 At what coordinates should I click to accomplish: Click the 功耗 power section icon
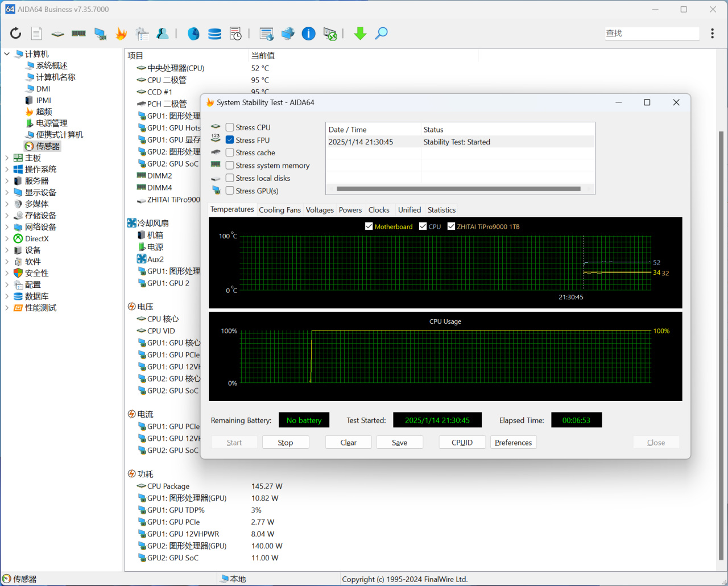[131, 474]
